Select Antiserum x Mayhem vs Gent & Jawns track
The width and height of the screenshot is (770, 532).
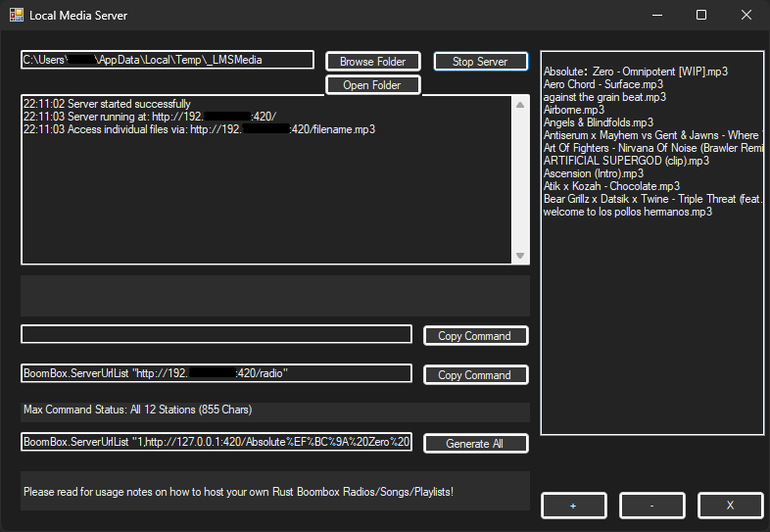click(652, 135)
